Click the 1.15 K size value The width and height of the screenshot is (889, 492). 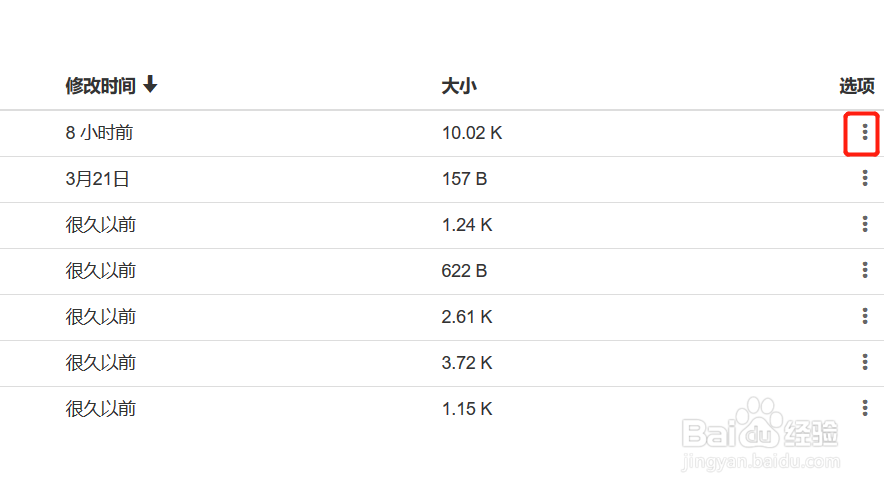(x=467, y=409)
